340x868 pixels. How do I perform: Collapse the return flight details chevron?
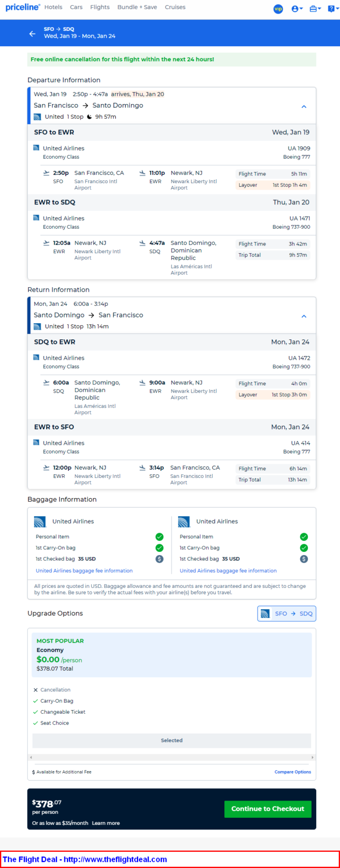click(x=304, y=316)
